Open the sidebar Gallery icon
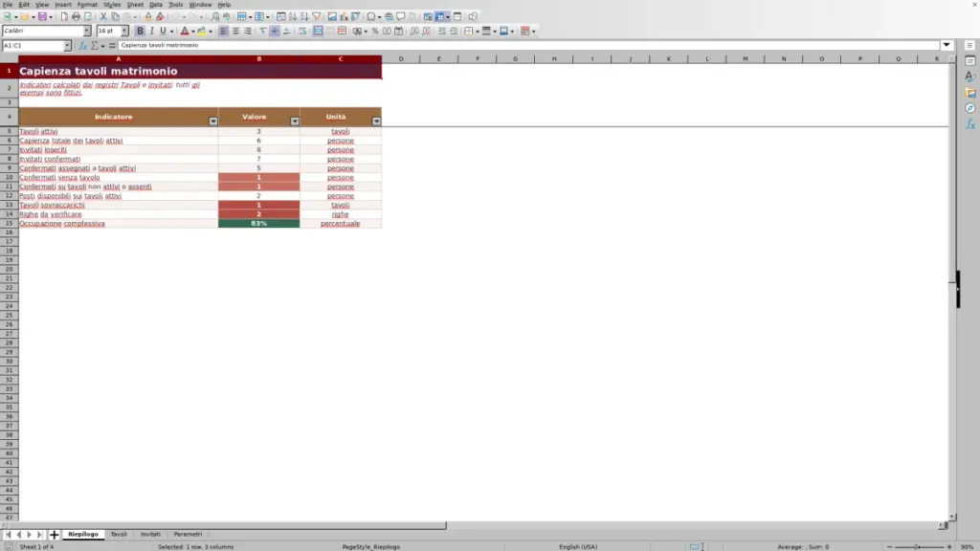 pyautogui.click(x=970, y=93)
